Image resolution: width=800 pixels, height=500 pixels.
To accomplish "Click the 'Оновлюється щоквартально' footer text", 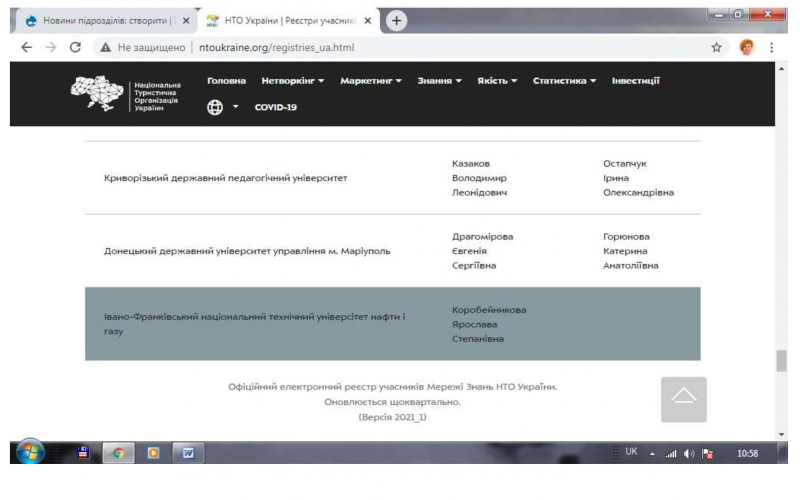I will tap(392, 402).
